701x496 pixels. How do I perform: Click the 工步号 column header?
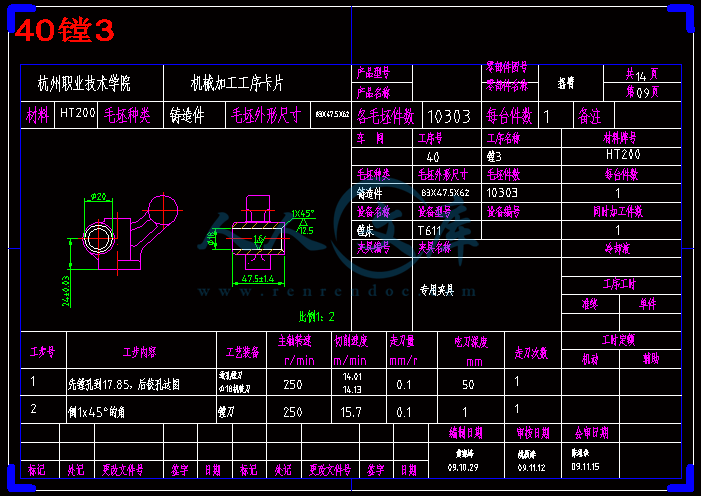pyautogui.click(x=42, y=352)
